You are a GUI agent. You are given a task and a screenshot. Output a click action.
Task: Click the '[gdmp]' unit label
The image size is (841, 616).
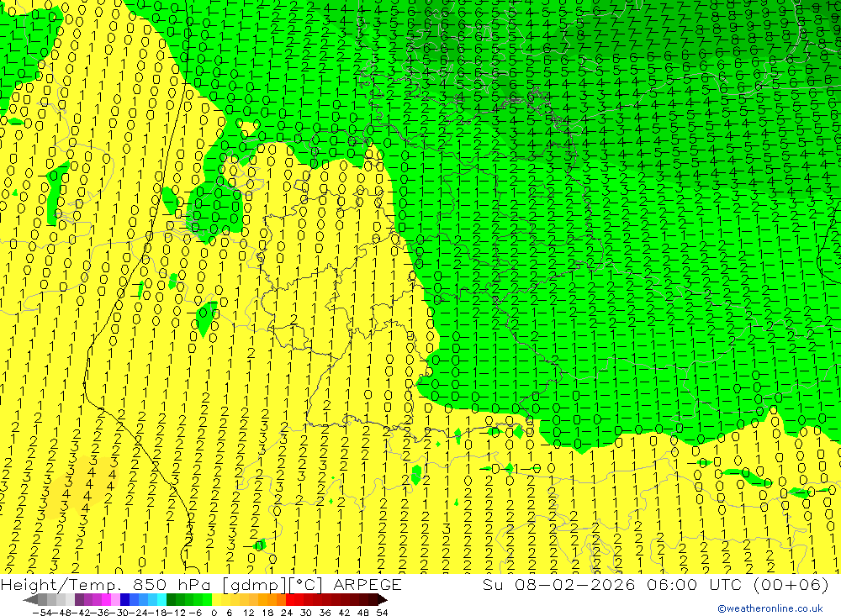pos(252,585)
